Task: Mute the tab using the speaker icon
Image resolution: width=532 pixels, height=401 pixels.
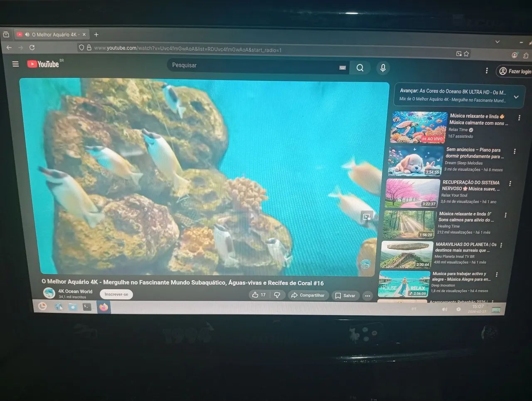Action: [27, 35]
